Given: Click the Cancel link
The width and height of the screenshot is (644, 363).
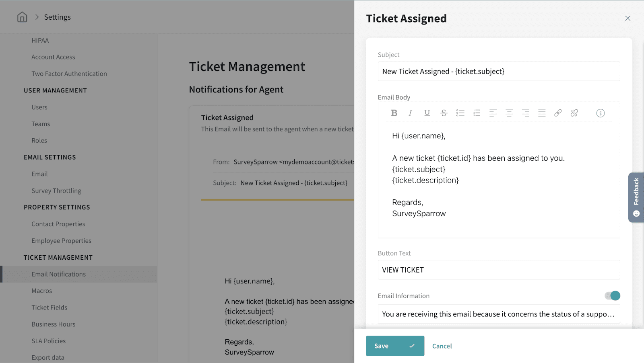Looking at the screenshot, I should coord(442,346).
